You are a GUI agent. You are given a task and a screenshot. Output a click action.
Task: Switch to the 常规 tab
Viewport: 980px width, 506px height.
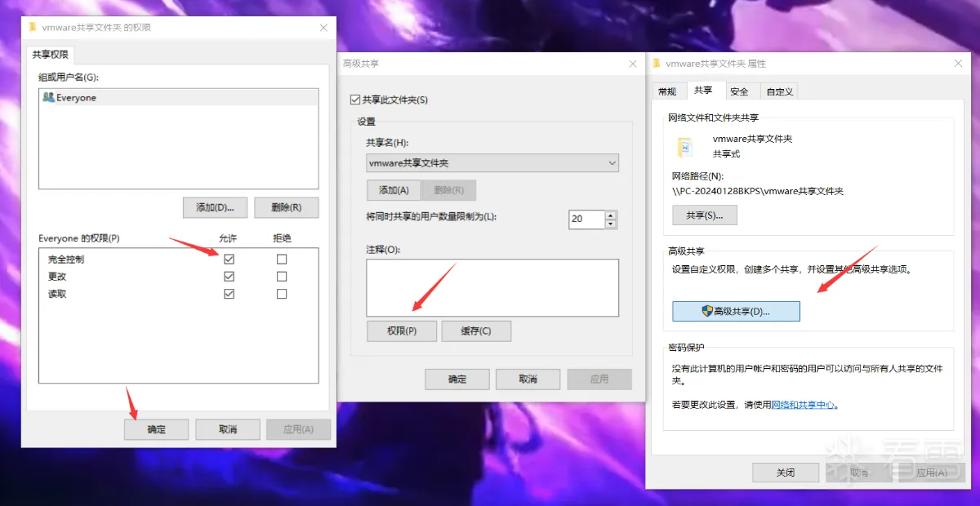coord(667,91)
